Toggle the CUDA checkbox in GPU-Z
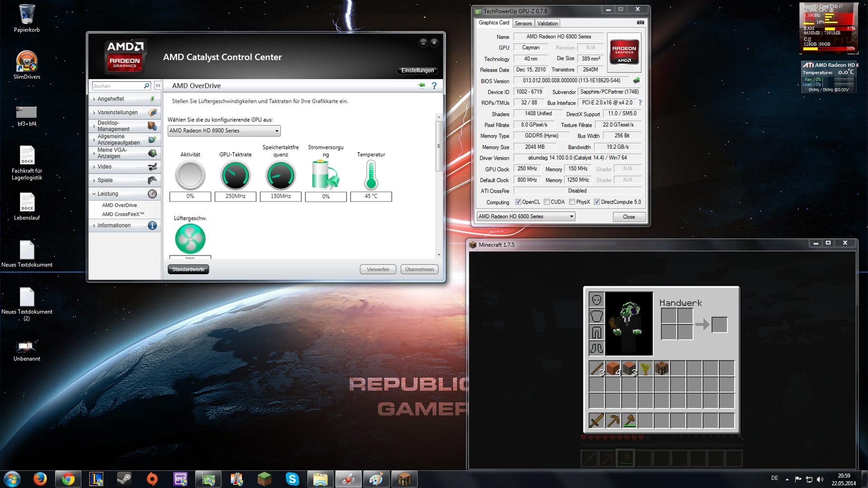The width and height of the screenshot is (868, 488). click(547, 202)
